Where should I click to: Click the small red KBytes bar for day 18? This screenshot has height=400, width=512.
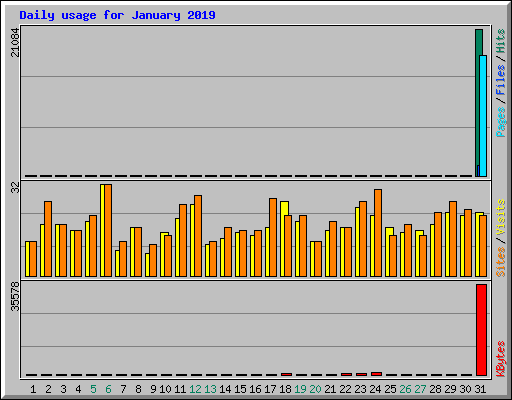286,375
